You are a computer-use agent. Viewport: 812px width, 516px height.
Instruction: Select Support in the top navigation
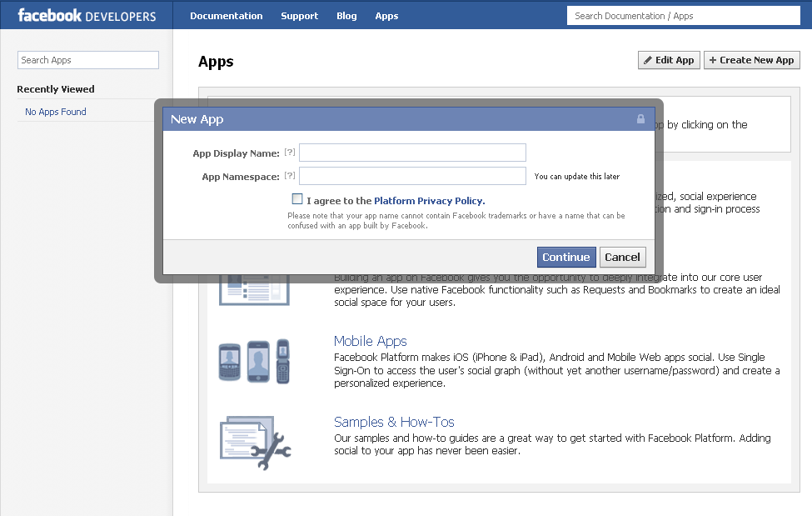299,15
